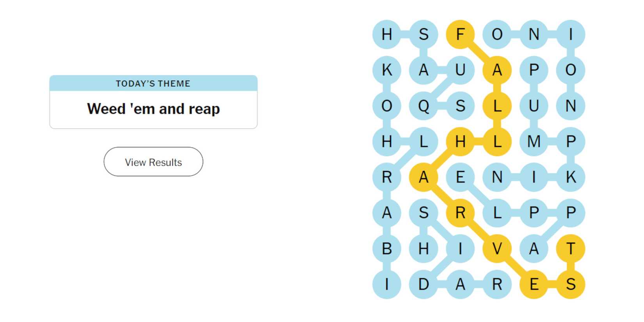644x322 pixels.
Task: Click the letter H in the top-left corner
Action: pyautogui.click(x=386, y=34)
